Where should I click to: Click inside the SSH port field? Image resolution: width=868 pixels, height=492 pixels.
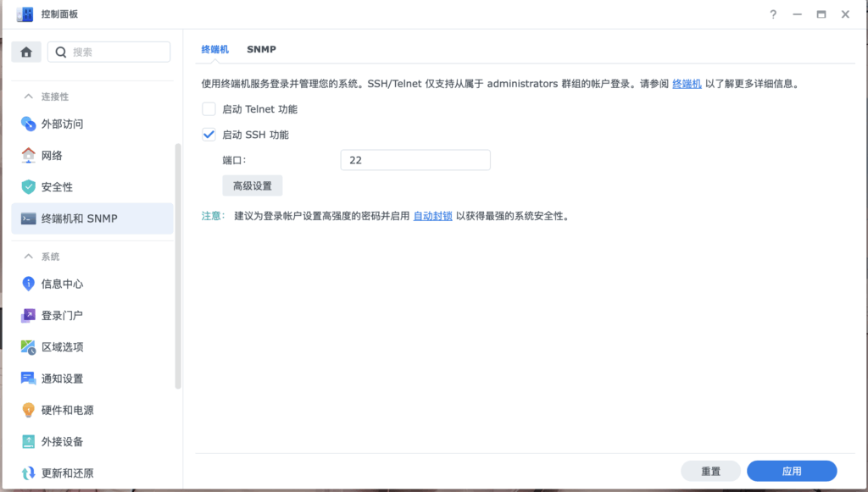[x=415, y=159]
